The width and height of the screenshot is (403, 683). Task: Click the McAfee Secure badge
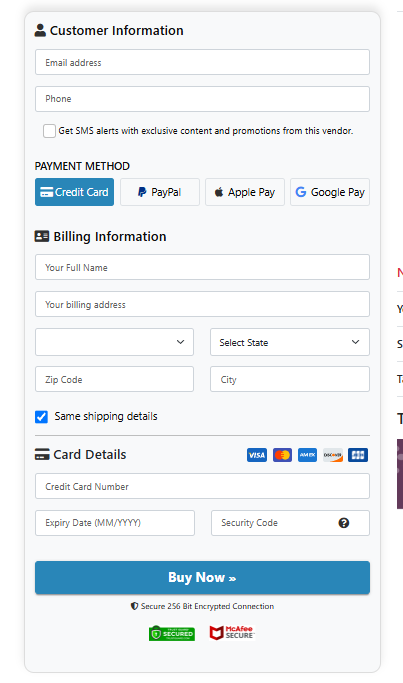pyautogui.click(x=232, y=632)
